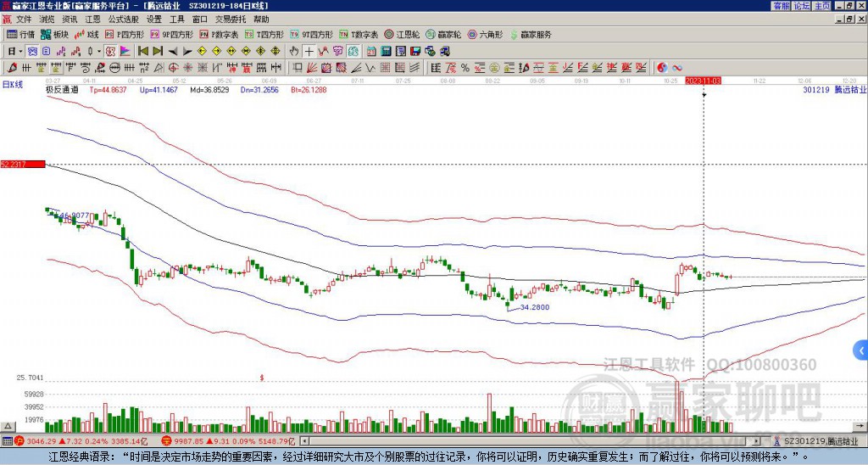Select the percent % tool
The height and width of the screenshot is (465, 868).
[x=465, y=68]
